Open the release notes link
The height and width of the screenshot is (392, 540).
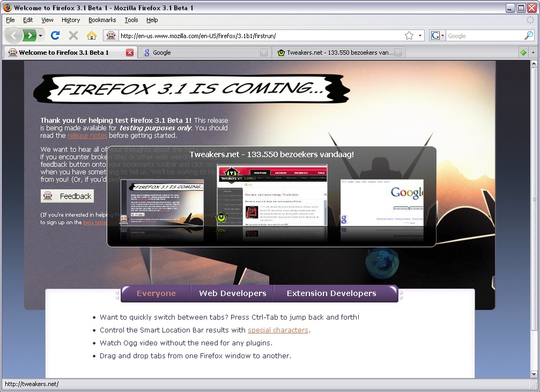tap(87, 135)
